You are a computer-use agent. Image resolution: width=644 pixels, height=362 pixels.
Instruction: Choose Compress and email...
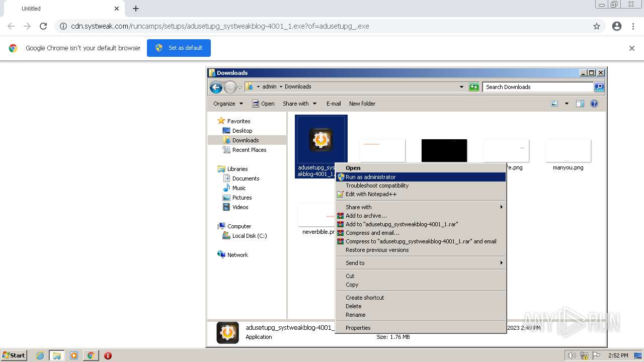pyautogui.click(x=421, y=233)
